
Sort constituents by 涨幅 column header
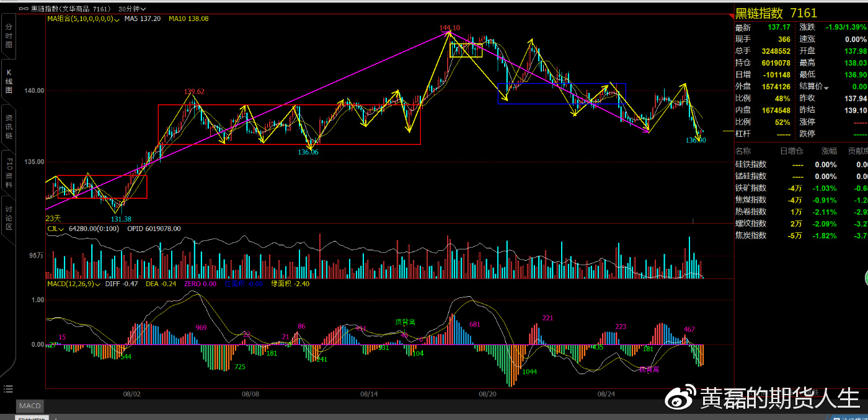[829, 151]
